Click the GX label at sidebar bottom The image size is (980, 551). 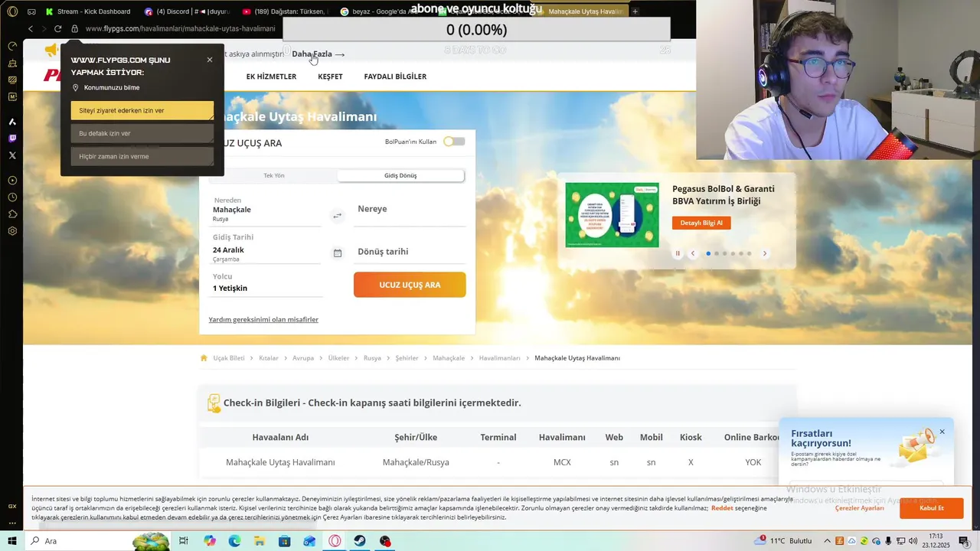pyautogui.click(x=12, y=507)
